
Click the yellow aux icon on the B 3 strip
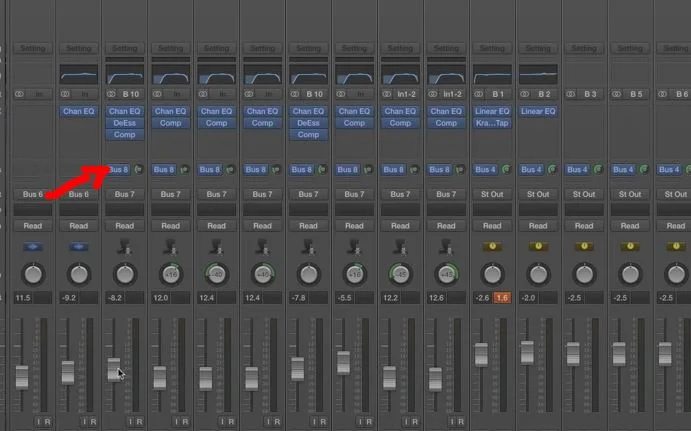point(584,246)
